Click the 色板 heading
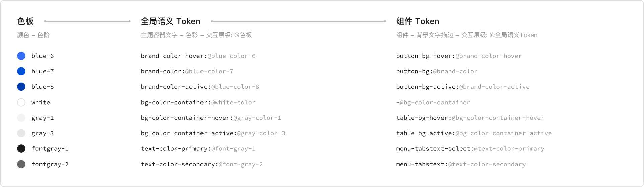 coord(25,21)
